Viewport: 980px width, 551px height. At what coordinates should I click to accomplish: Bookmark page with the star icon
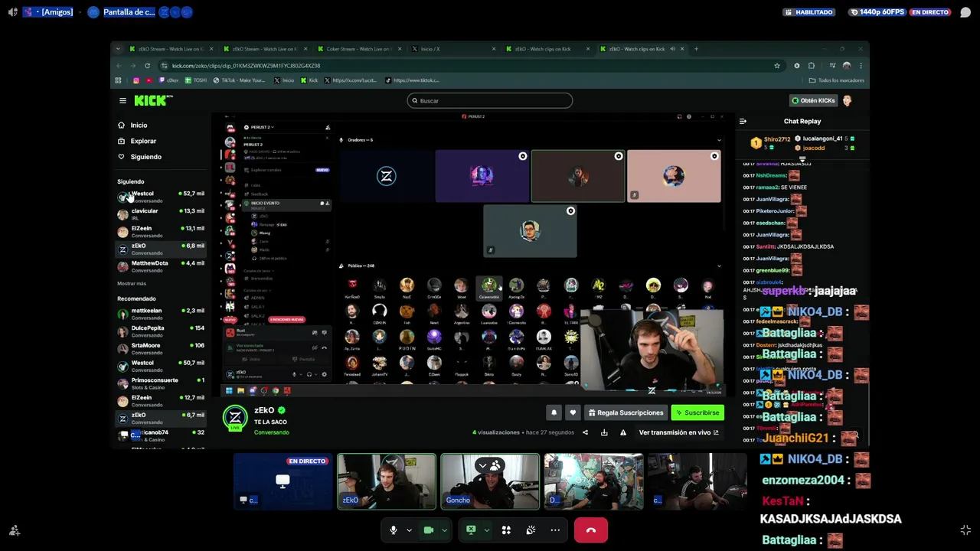click(776, 66)
